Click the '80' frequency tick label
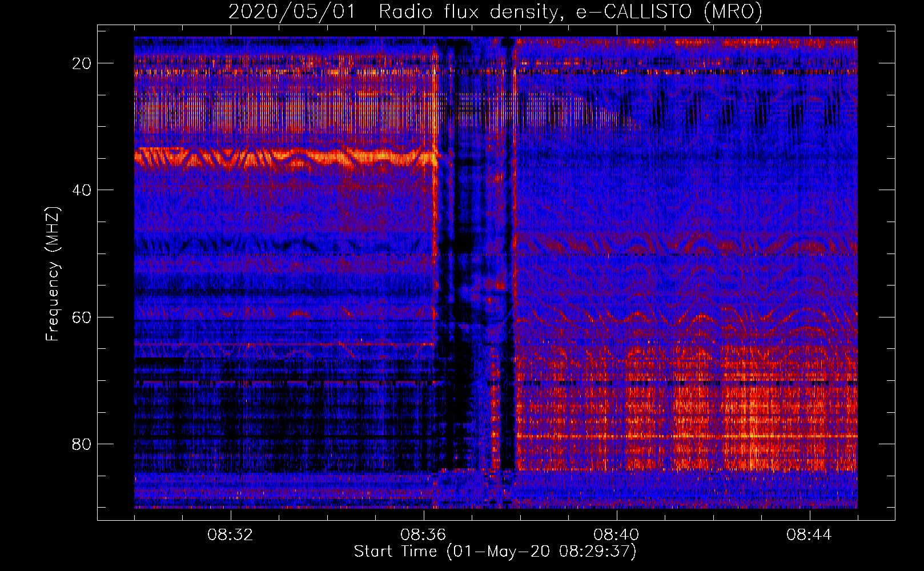The image size is (924, 571). [82, 444]
